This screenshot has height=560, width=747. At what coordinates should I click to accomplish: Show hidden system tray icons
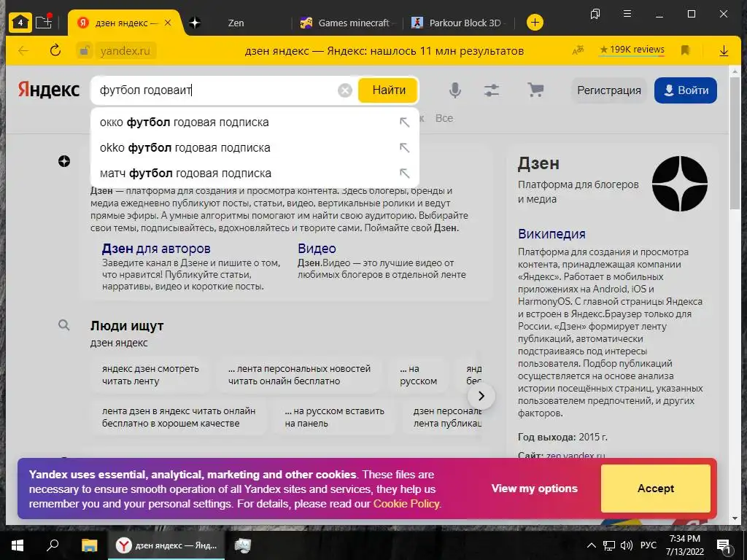pyautogui.click(x=591, y=545)
